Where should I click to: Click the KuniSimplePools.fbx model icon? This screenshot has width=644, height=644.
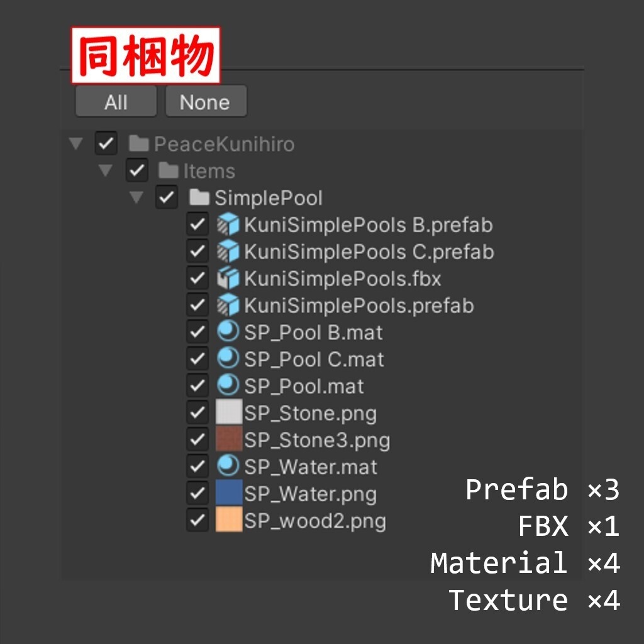click(228, 278)
